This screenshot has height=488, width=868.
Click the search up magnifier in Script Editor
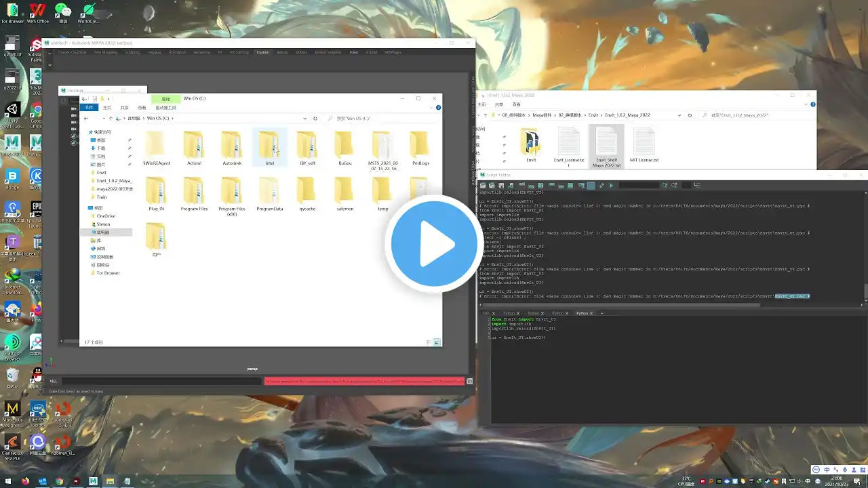(x=674, y=185)
